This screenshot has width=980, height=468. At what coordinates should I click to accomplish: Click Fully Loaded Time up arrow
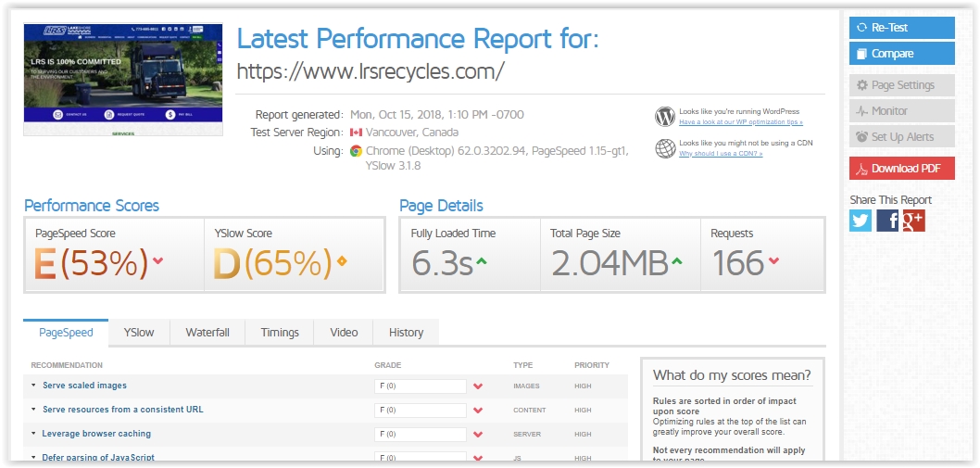482,261
